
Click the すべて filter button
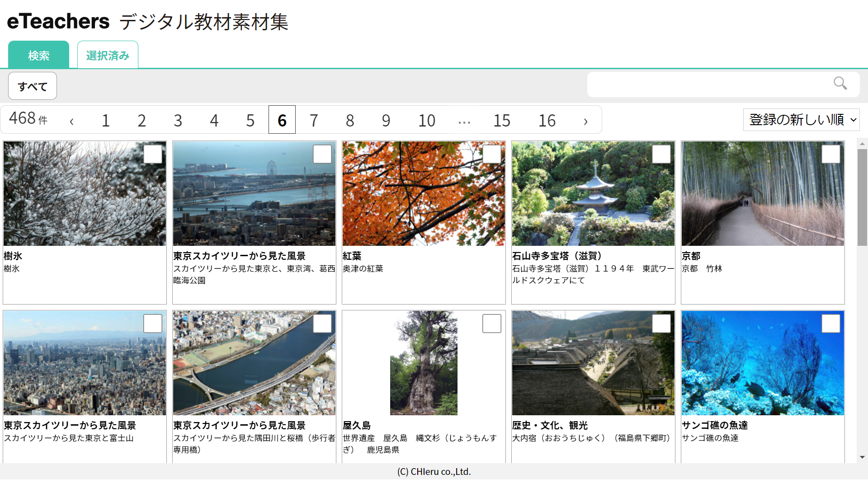(x=32, y=85)
